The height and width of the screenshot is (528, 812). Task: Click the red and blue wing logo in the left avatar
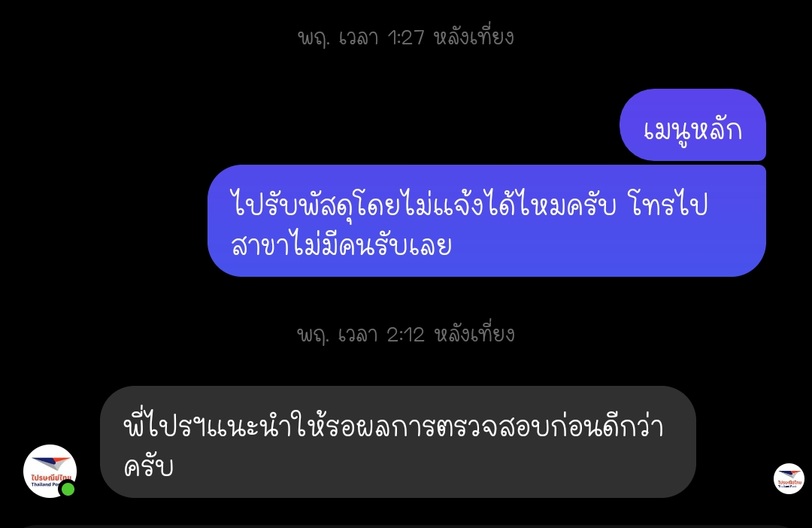(x=50, y=463)
